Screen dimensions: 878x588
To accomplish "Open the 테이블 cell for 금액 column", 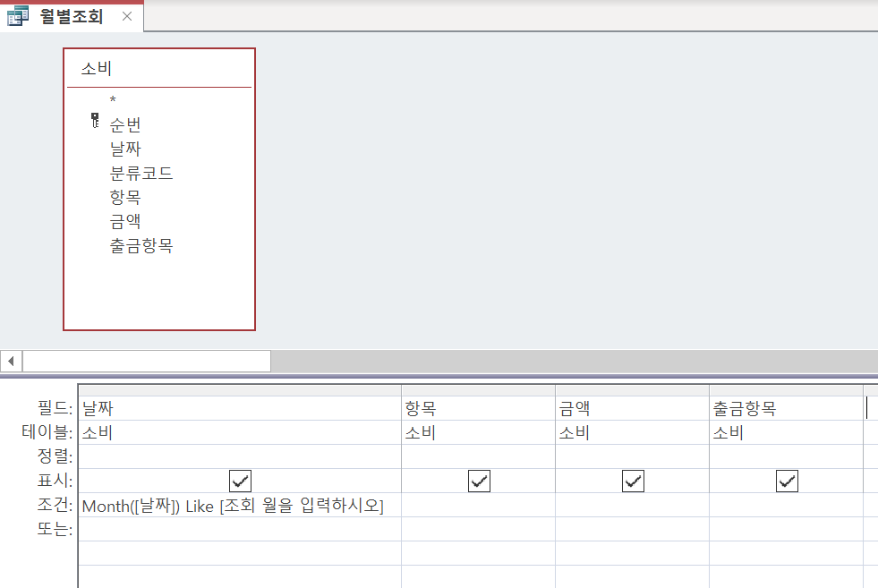I will coord(632,433).
